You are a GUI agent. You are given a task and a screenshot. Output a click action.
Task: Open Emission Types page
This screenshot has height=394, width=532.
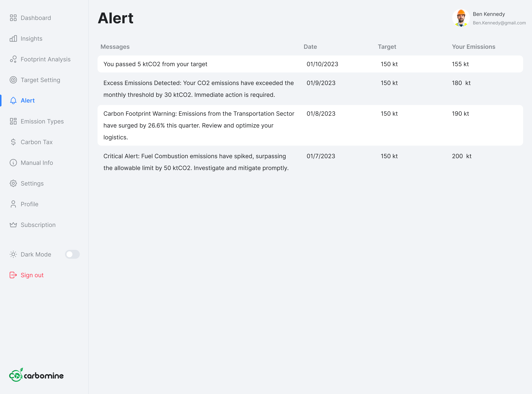(42, 121)
